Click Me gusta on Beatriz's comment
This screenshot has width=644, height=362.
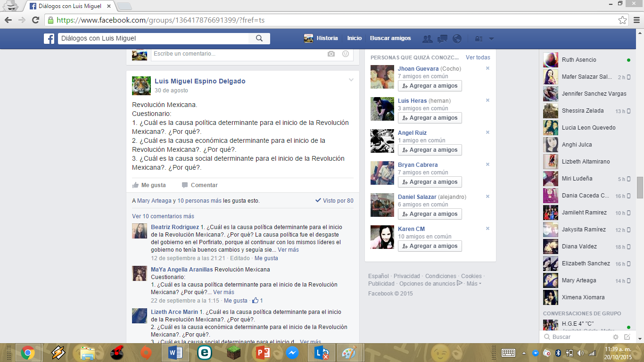point(266,258)
